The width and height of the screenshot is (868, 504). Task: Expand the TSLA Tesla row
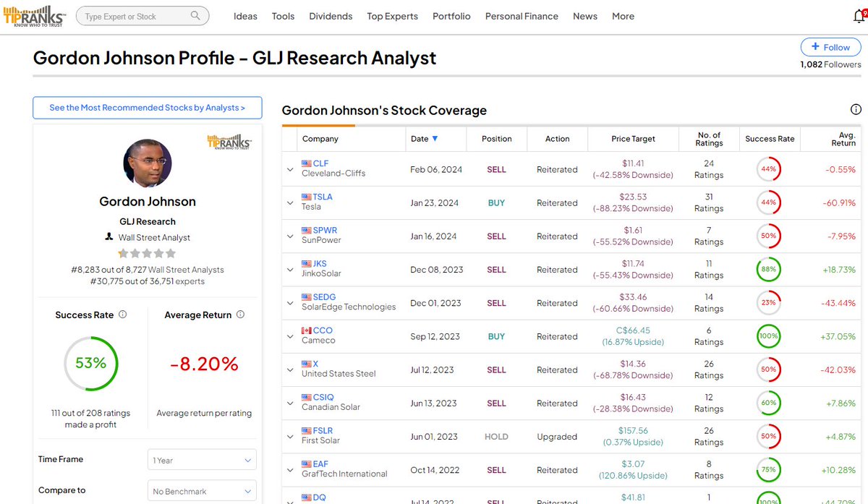[290, 202]
